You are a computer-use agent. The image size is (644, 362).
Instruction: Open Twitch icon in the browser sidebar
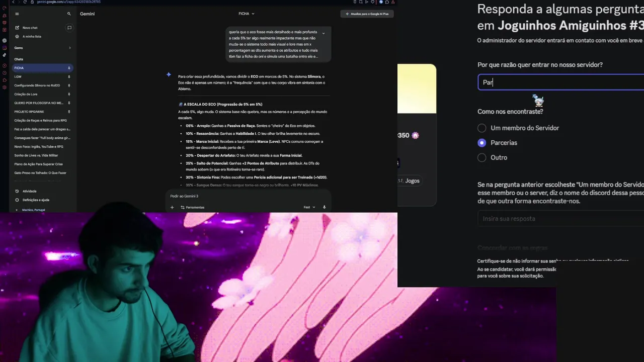pos(5,30)
